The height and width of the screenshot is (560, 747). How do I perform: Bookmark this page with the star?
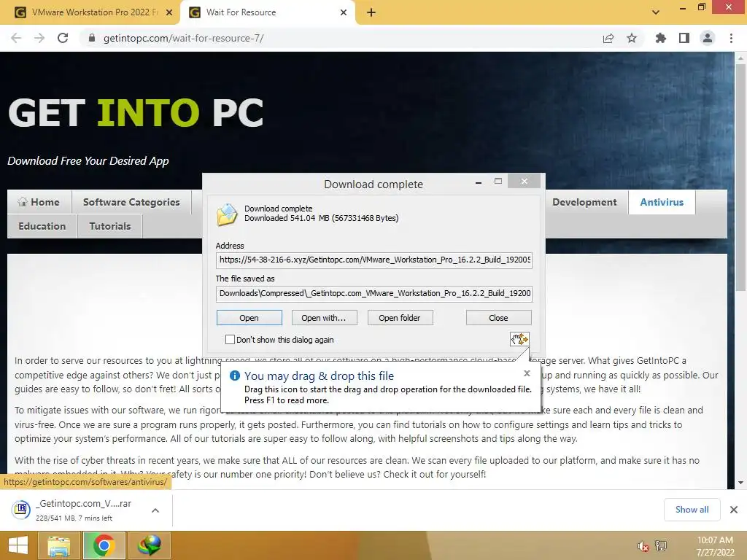pyautogui.click(x=632, y=38)
